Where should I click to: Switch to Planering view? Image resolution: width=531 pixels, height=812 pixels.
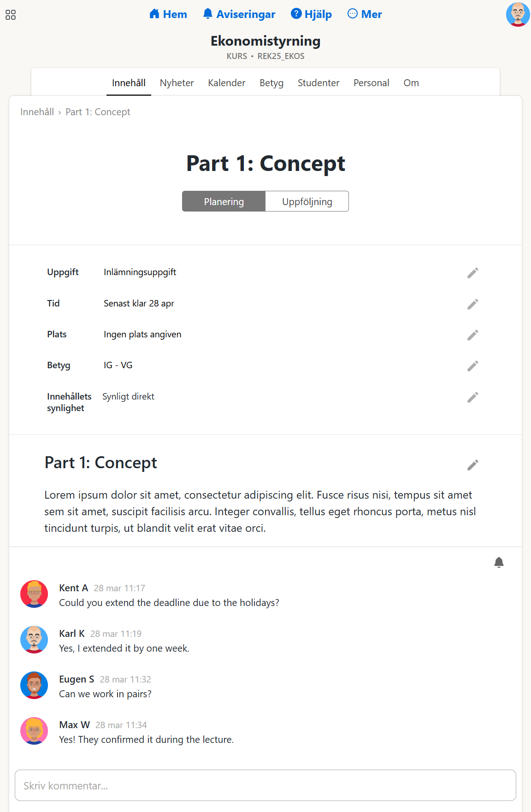[224, 201]
